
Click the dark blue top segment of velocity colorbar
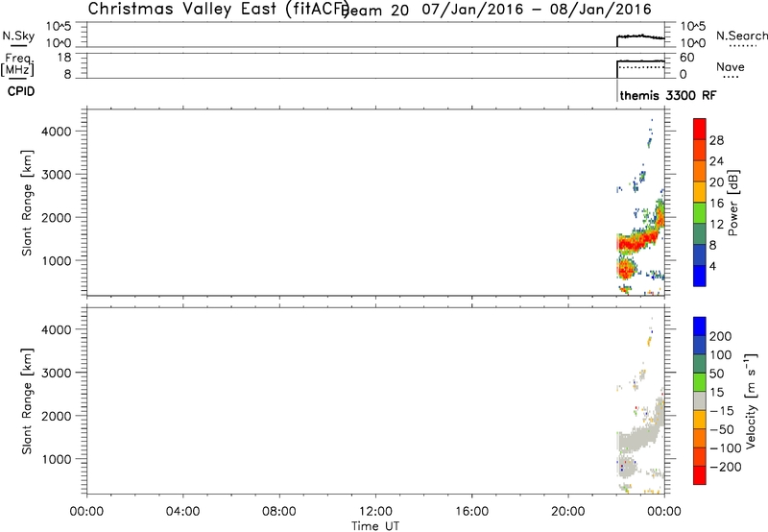click(x=700, y=326)
